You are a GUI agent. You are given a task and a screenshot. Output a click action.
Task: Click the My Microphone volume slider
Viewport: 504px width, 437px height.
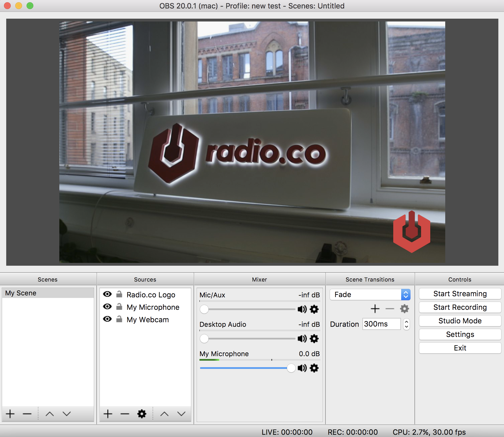tap(247, 368)
